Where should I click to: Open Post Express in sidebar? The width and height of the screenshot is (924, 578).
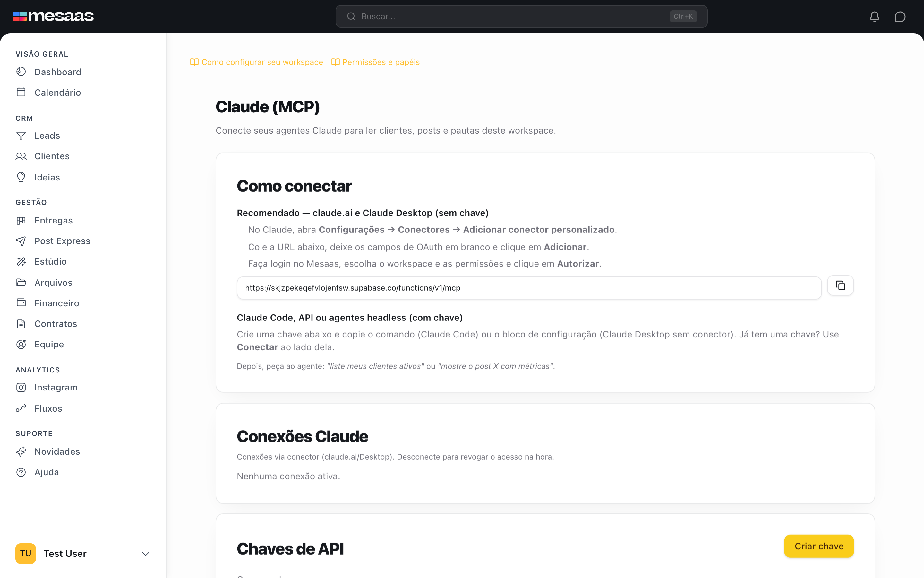point(62,241)
